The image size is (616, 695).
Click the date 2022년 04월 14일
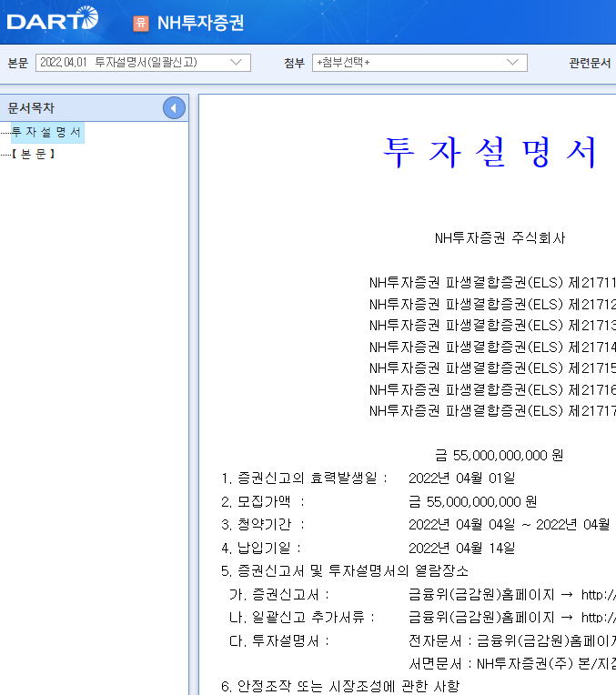(x=461, y=549)
